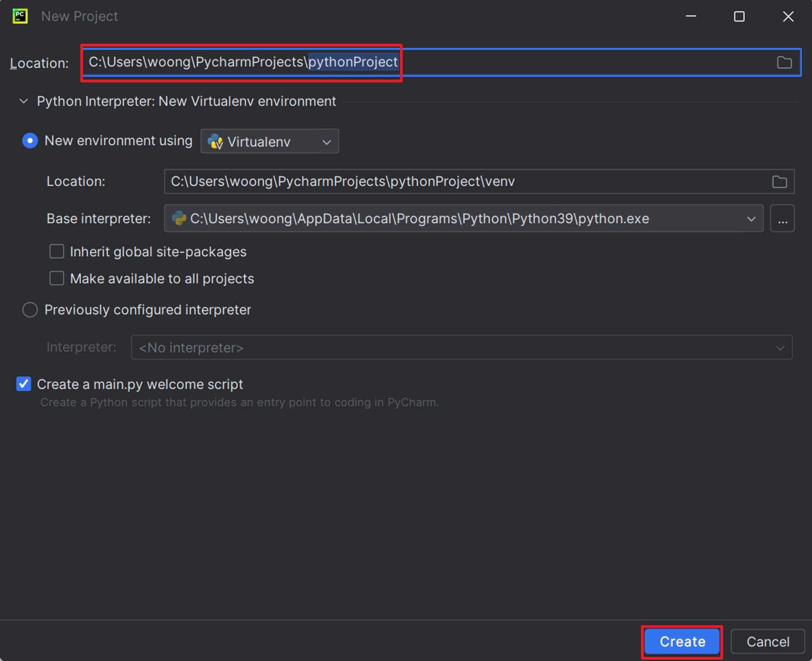Close the New Project dialog window
Image resolution: width=812 pixels, height=661 pixels.
point(788,17)
